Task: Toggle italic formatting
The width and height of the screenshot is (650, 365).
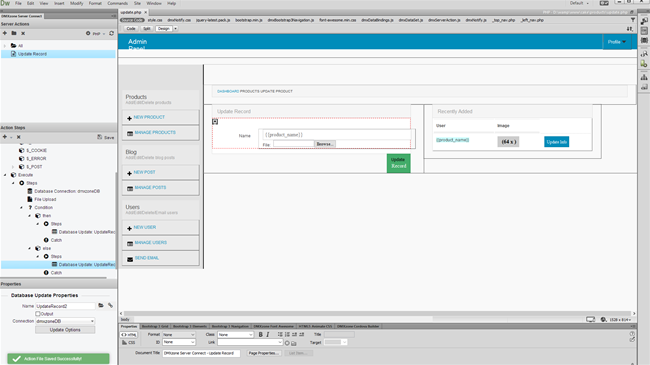Action: [268, 335]
